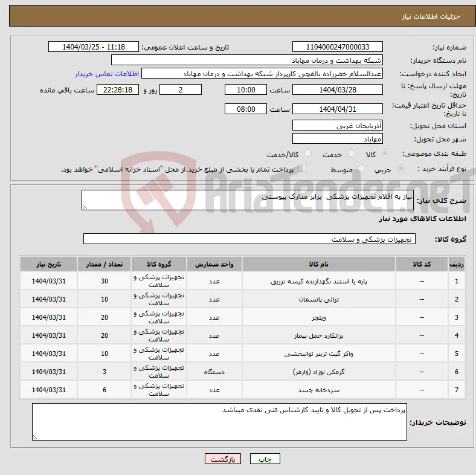Click the general need description textarea
476x475 pixels.
248,200
